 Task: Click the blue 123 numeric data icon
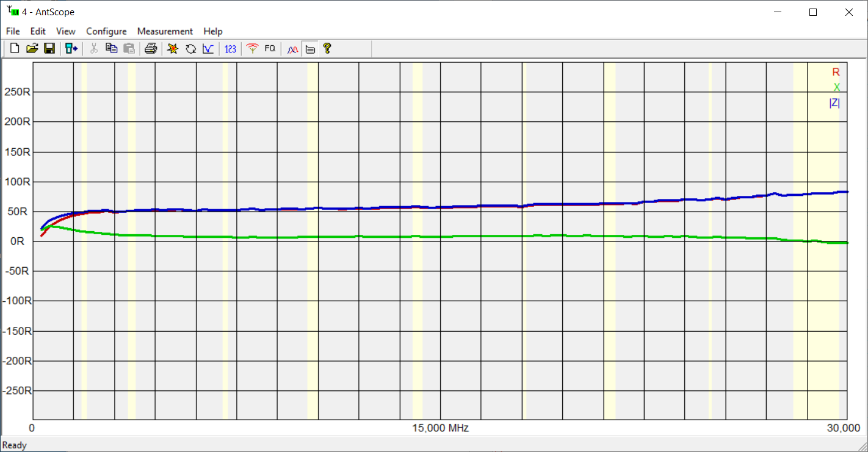point(230,49)
